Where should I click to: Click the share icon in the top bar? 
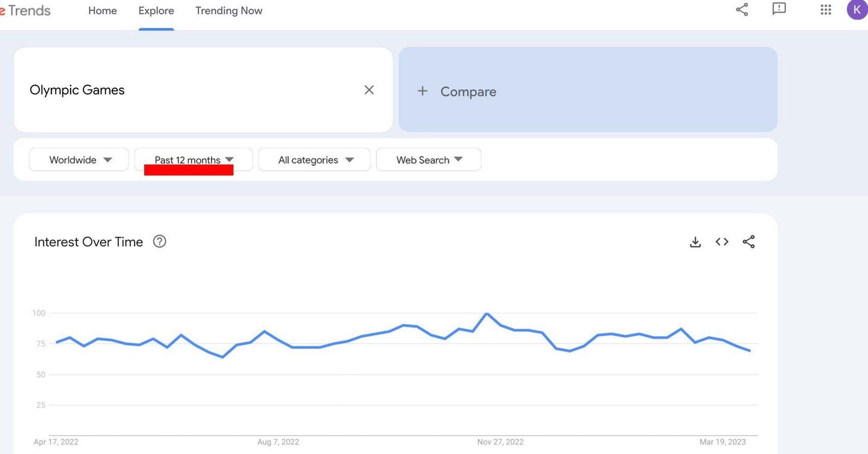742,9
